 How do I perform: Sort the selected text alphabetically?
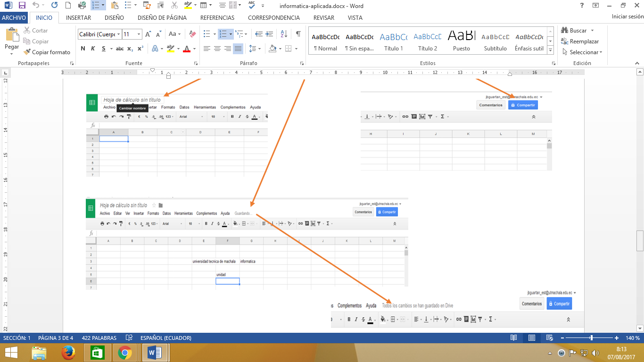pyautogui.click(x=284, y=34)
